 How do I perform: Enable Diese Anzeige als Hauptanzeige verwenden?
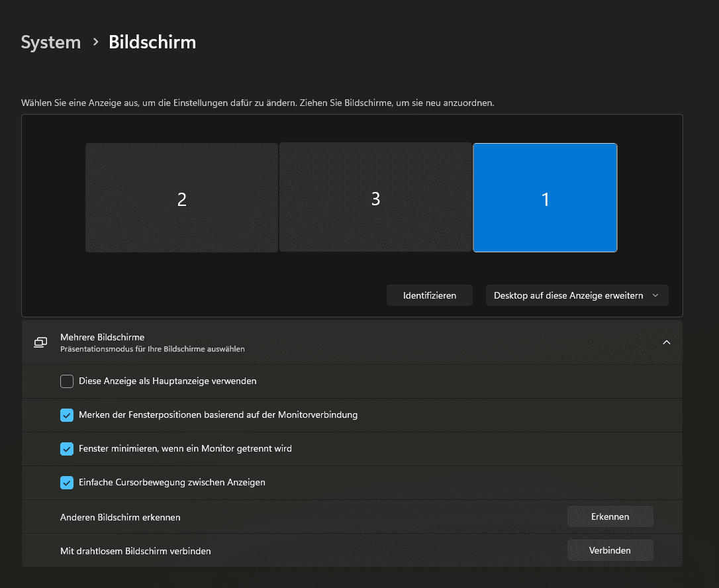(x=67, y=381)
